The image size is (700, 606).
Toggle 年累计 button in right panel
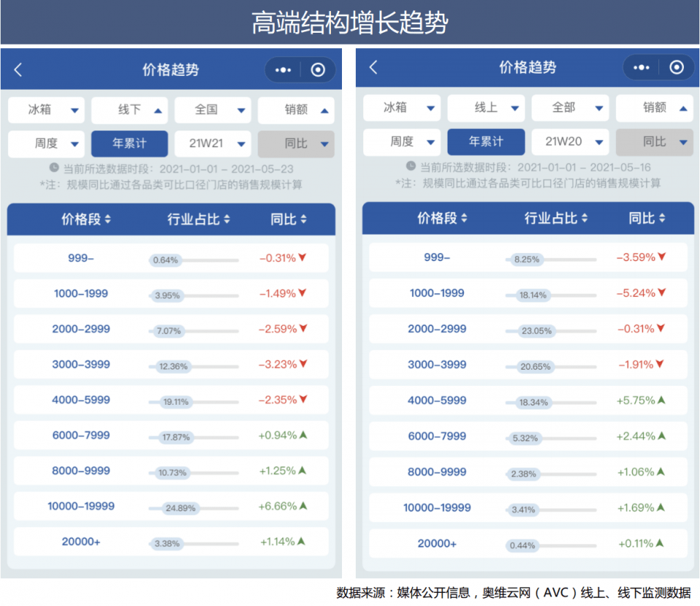coord(486,142)
